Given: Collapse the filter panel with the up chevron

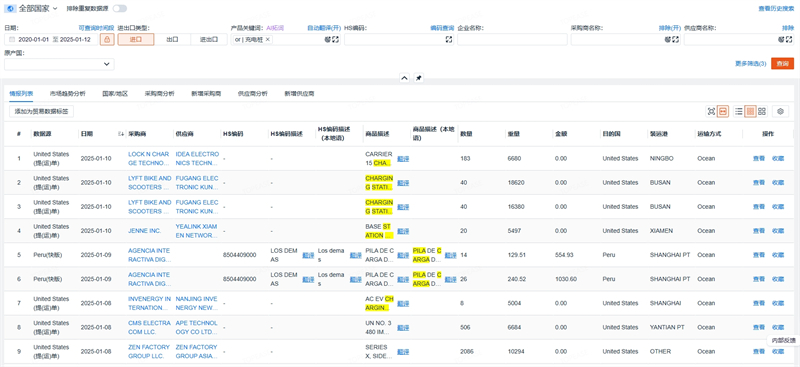Looking at the screenshot, I should [404, 78].
